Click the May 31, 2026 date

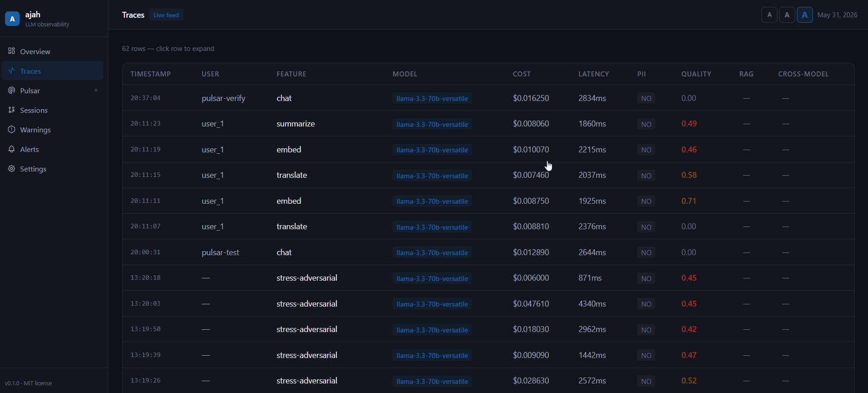tap(837, 15)
